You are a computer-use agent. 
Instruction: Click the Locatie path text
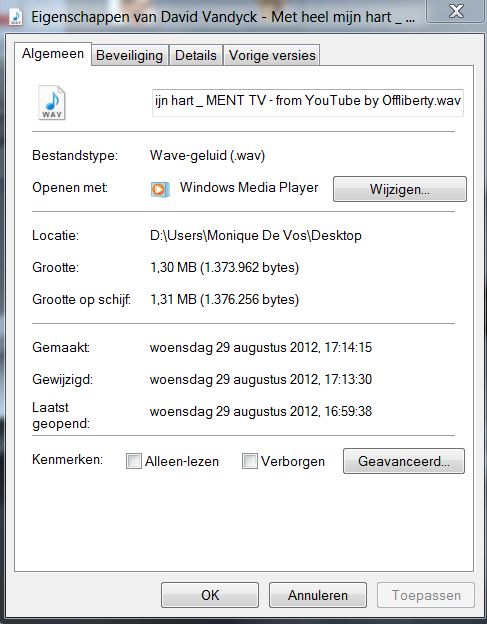click(x=255, y=236)
